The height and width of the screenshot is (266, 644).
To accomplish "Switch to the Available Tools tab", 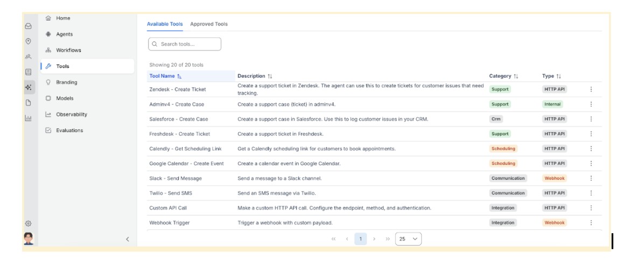I will 165,24.
